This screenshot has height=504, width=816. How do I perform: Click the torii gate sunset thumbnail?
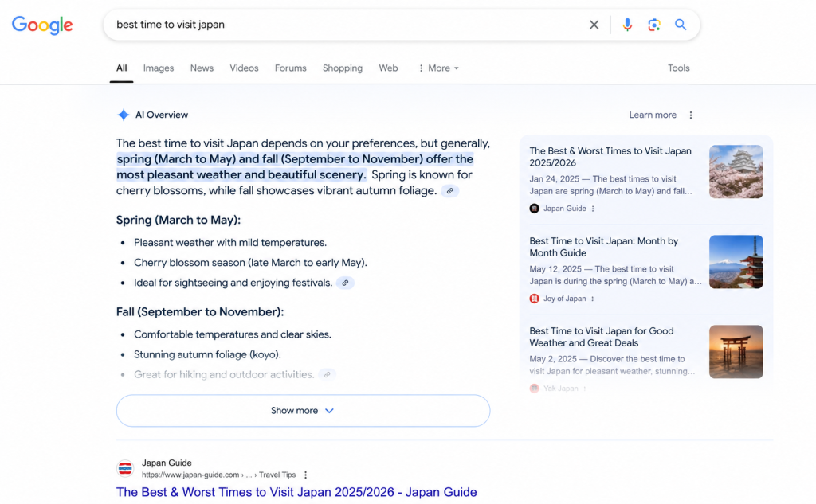pyautogui.click(x=736, y=352)
